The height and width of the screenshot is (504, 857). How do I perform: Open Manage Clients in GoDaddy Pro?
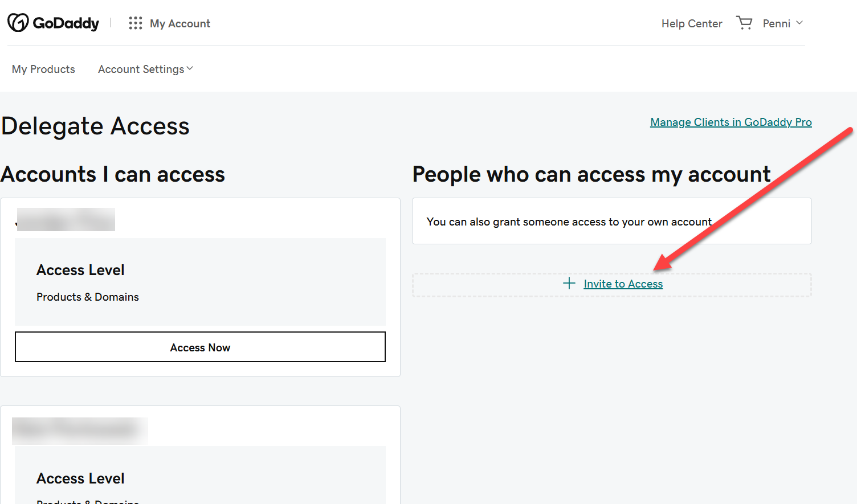[x=731, y=122]
